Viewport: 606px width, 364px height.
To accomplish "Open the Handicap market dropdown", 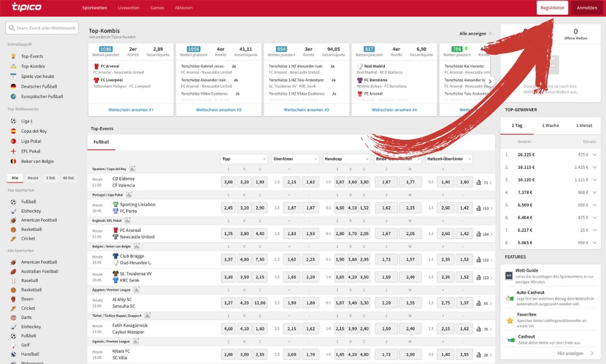I will pos(347,159).
